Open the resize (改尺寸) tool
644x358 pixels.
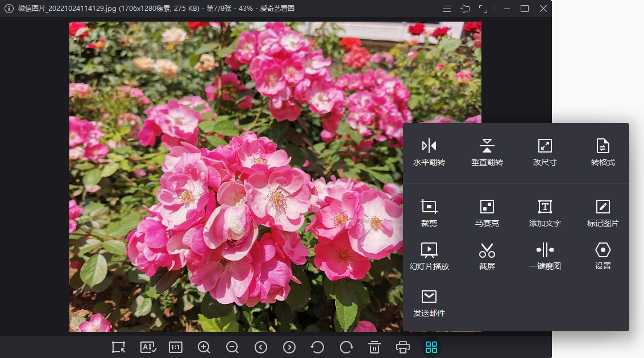(x=545, y=146)
